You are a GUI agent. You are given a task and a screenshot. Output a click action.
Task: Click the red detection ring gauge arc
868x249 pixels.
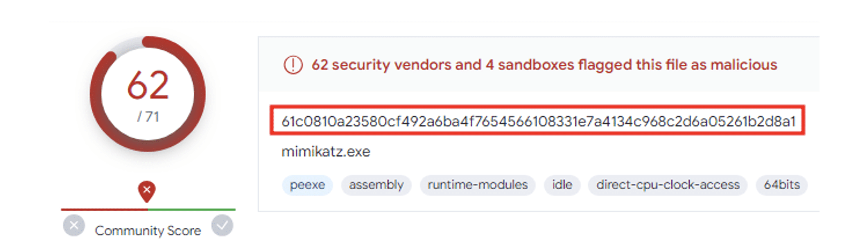pos(199,94)
